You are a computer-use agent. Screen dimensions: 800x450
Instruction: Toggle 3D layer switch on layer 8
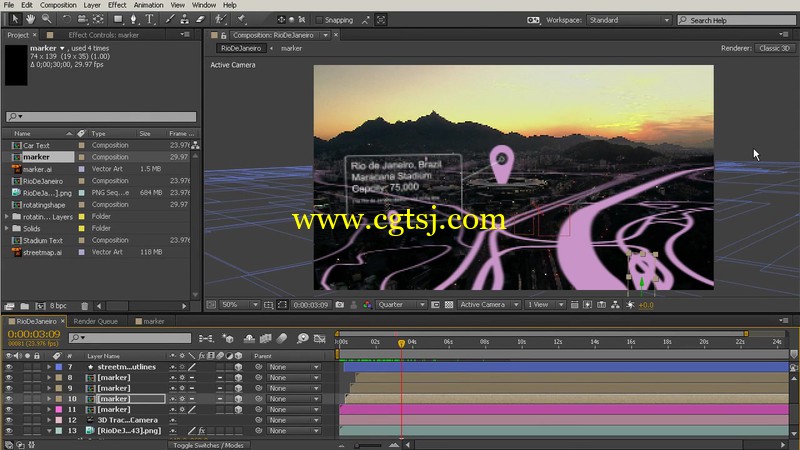238,378
